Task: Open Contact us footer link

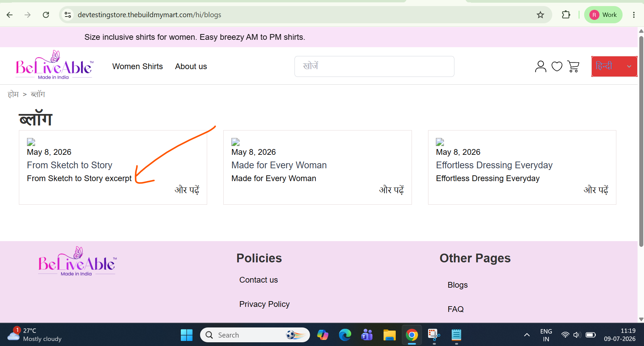Action: (258, 280)
